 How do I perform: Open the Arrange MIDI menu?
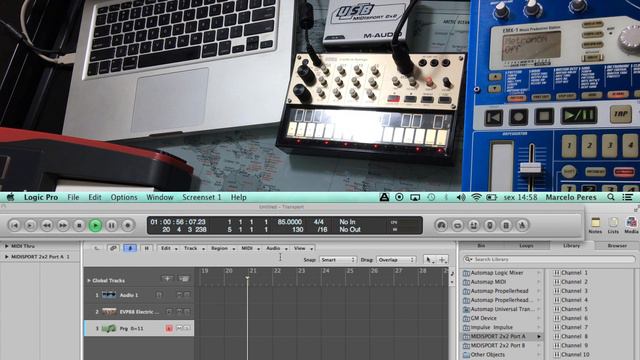click(x=250, y=248)
